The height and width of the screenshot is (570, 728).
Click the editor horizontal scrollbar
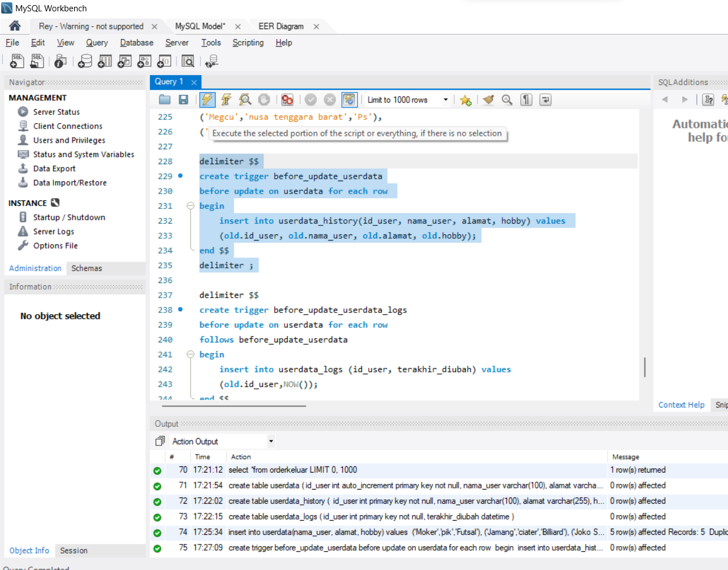coord(234,406)
